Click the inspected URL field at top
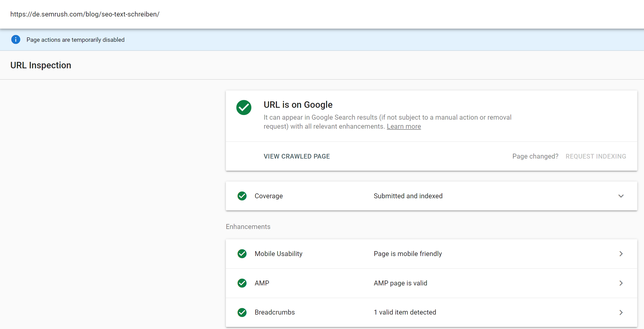The height and width of the screenshot is (329, 644). click(x=85, y=14)
